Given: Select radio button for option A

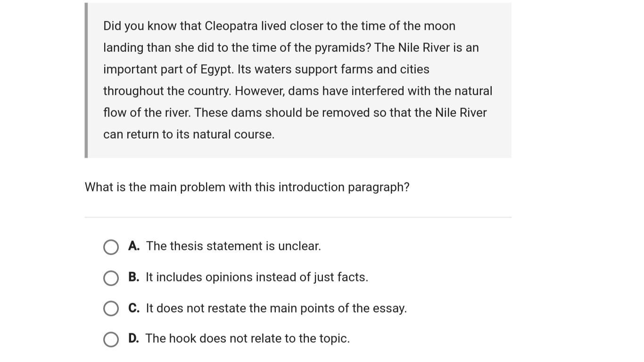Looking at the screenshot, I should tap(111, 247).
